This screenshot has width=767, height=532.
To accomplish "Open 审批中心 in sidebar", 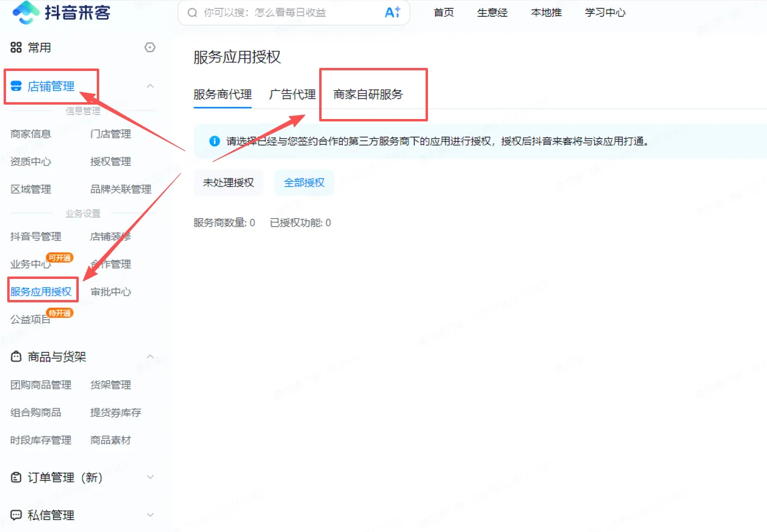I will [x=111, y=292].
